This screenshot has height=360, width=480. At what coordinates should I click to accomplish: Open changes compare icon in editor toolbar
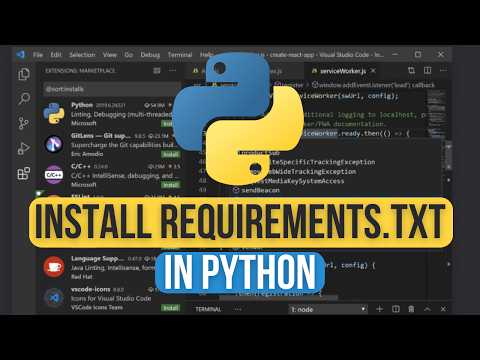(x=412, y=70)
